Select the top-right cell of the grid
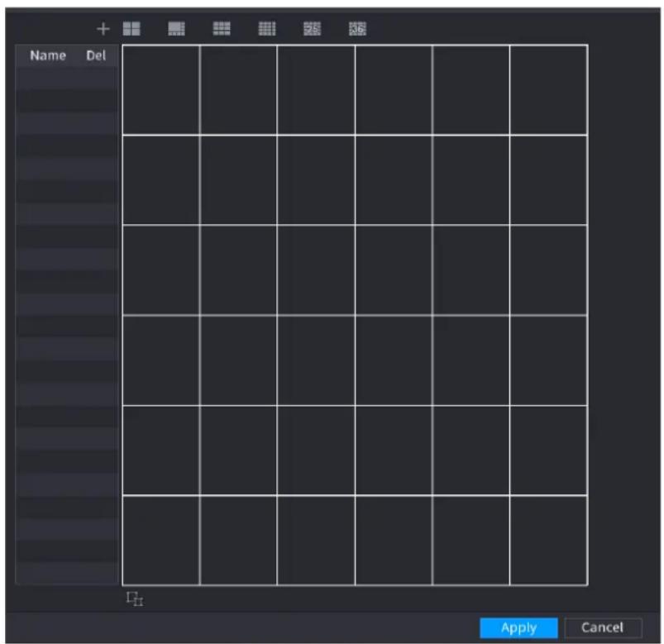The width and height of the screenshot is (664, 644). (548, 90)
